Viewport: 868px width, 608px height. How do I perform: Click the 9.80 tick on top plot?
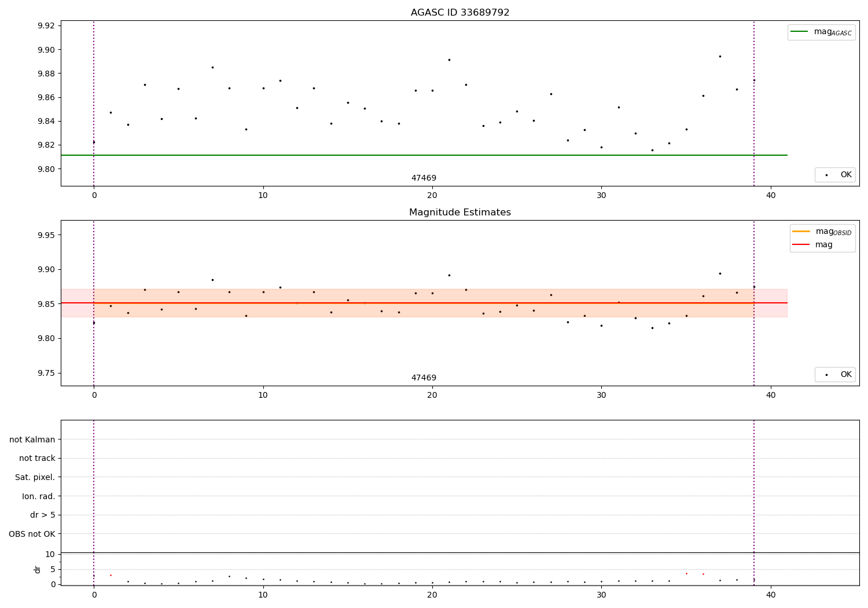(46, 169)
